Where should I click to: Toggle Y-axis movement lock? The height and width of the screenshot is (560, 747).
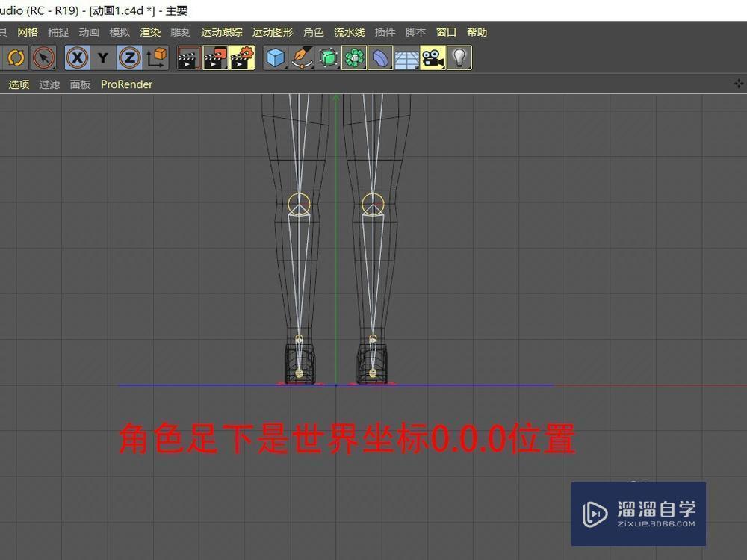pyautogui.click(x=102, y=57)
